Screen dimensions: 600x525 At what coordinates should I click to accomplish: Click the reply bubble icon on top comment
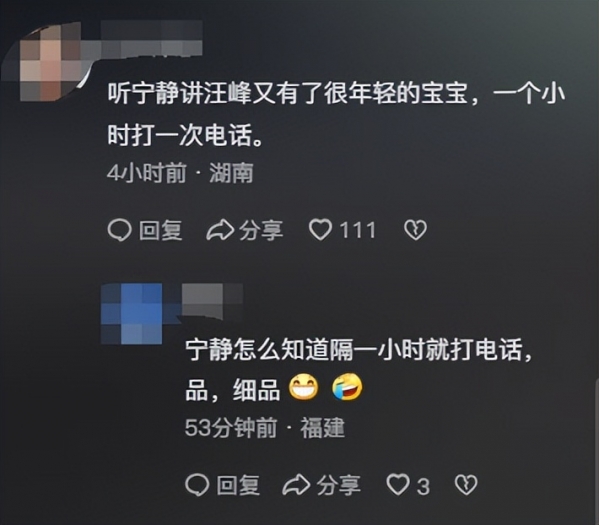point(120,230)
